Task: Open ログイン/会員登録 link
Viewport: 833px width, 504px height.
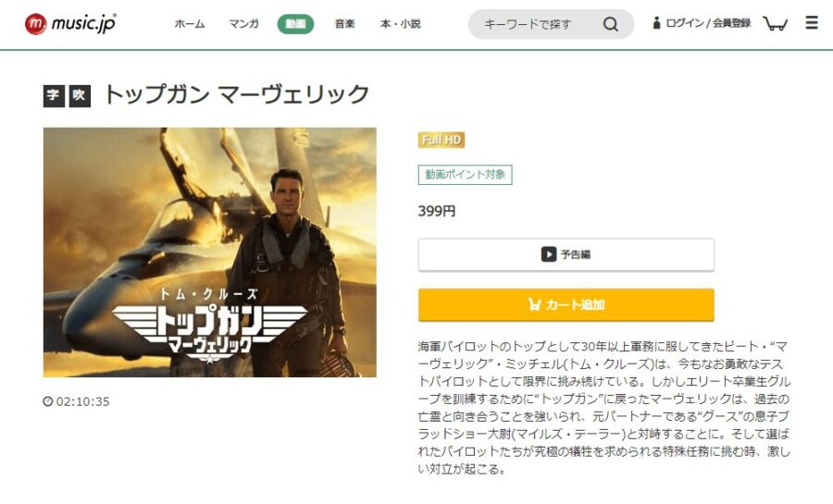Action: 702,23
